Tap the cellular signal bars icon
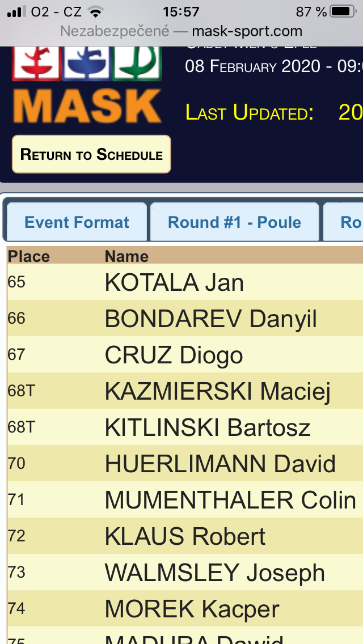The width and height of the screenshot is (363, 644). 16,11
